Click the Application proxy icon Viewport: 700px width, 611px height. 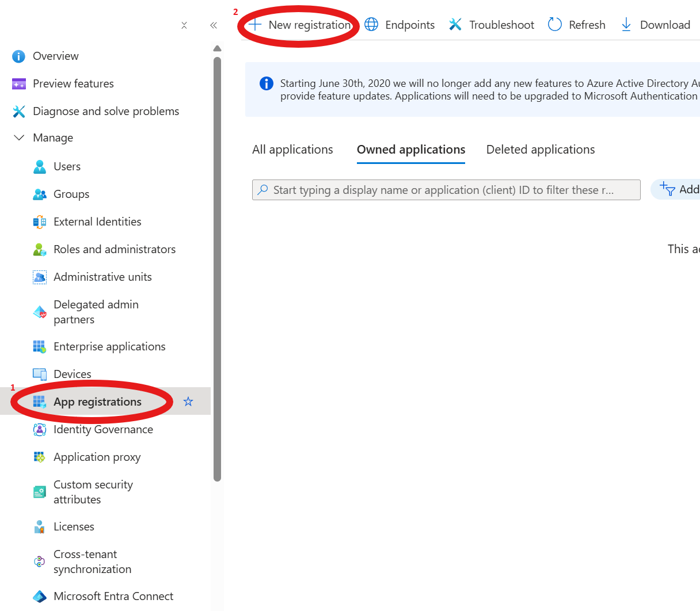click(39, 457)
